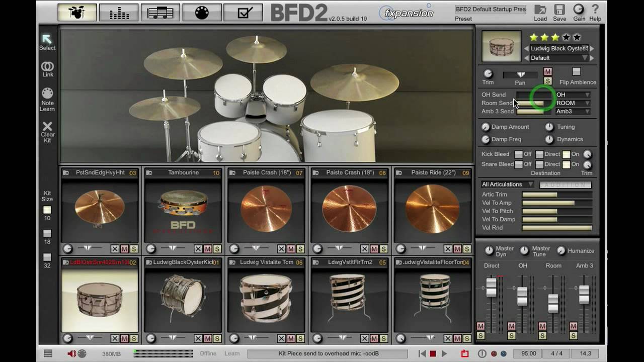Open the Amb3 send destination dropdown
644x362 pixels.
coord(573,112)
